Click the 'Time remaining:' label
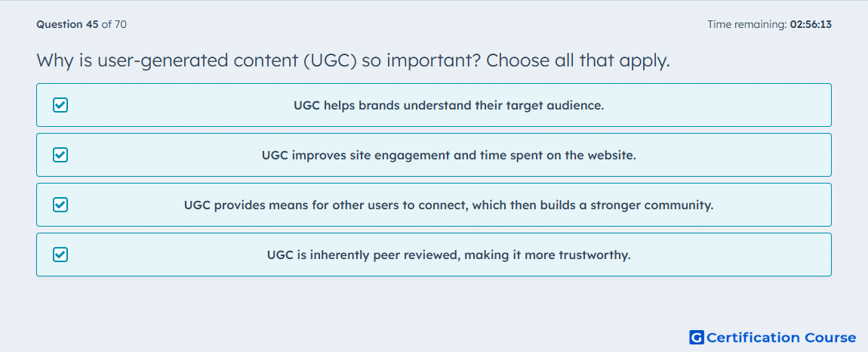The height and width of the screenshot is (352, 868). pos(747,24)
